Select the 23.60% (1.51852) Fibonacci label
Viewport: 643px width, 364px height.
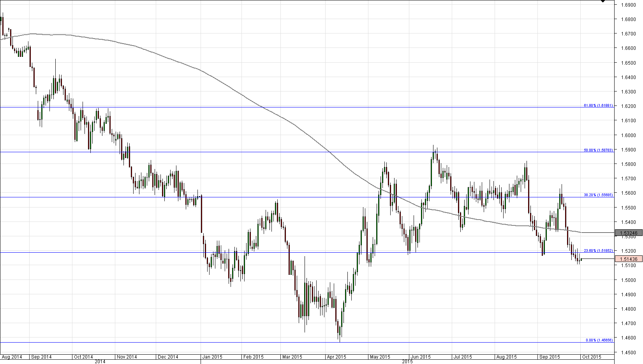coord(598,251)
